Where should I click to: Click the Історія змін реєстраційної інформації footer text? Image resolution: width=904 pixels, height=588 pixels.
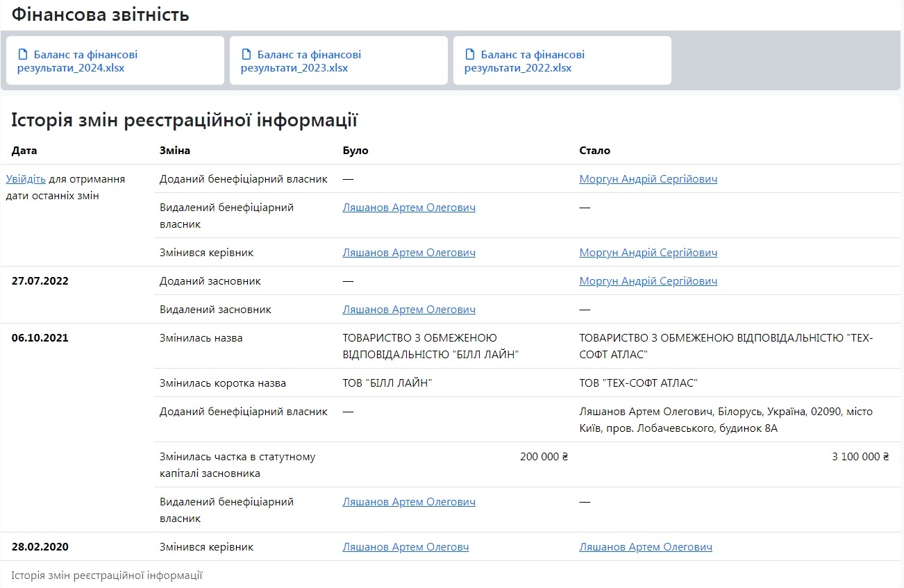point(107,576)
